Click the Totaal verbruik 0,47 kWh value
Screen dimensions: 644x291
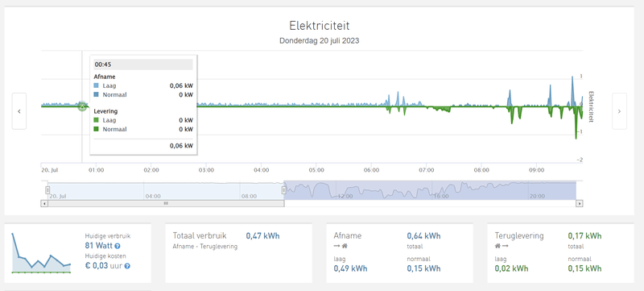click(x=263, y=236)
